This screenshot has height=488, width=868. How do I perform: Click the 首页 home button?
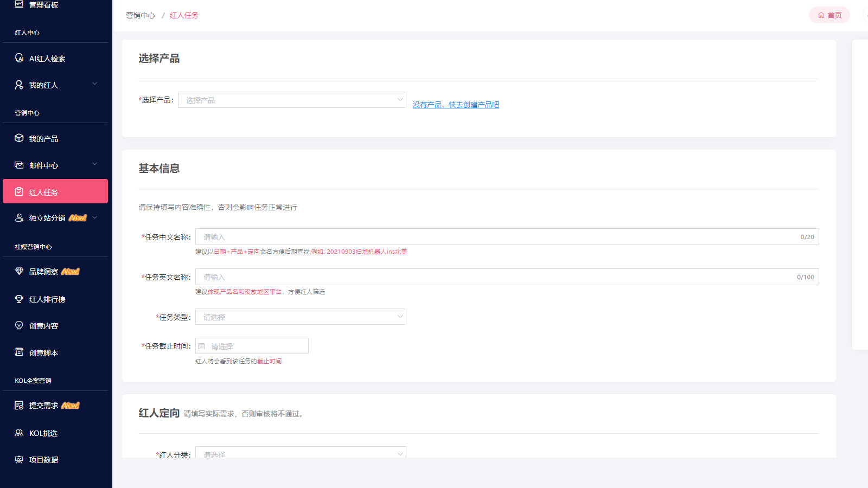[x=829, y=15]
